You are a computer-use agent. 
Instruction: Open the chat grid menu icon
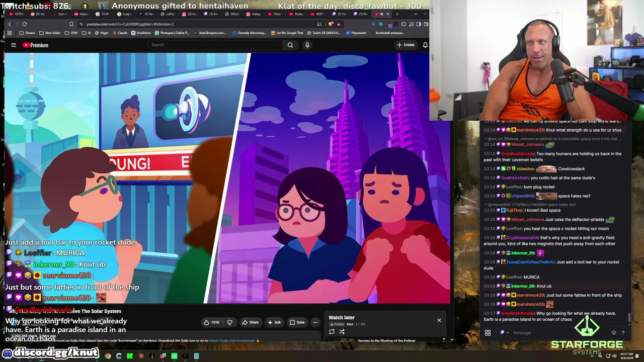(x=488, y=333)
